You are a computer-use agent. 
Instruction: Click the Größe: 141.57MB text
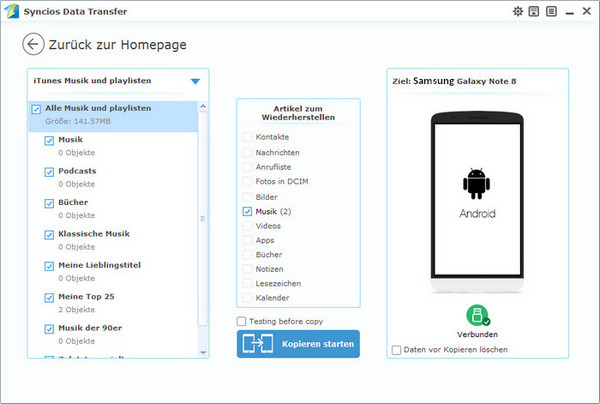click(78, 121)
